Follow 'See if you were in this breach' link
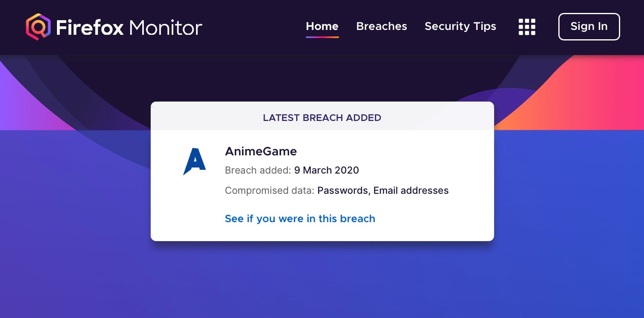 (x=300, y=219)
